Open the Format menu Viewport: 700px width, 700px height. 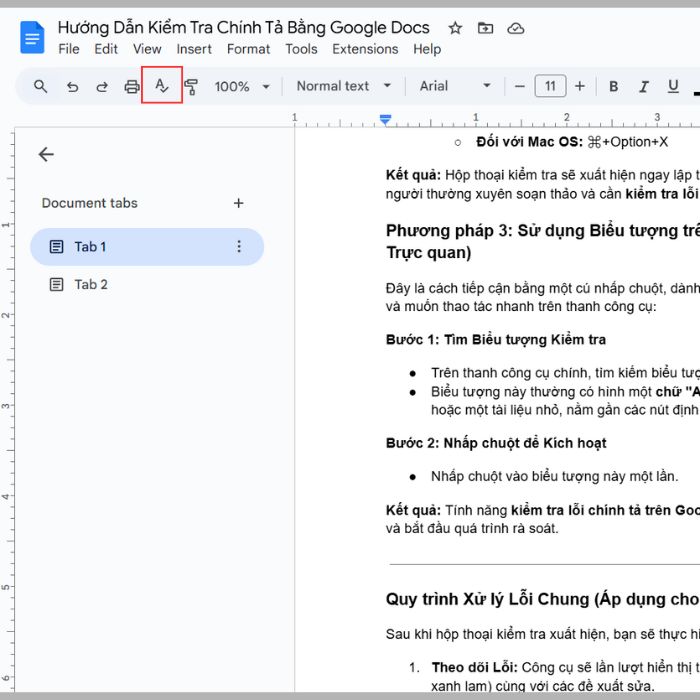tap(248, 49)
